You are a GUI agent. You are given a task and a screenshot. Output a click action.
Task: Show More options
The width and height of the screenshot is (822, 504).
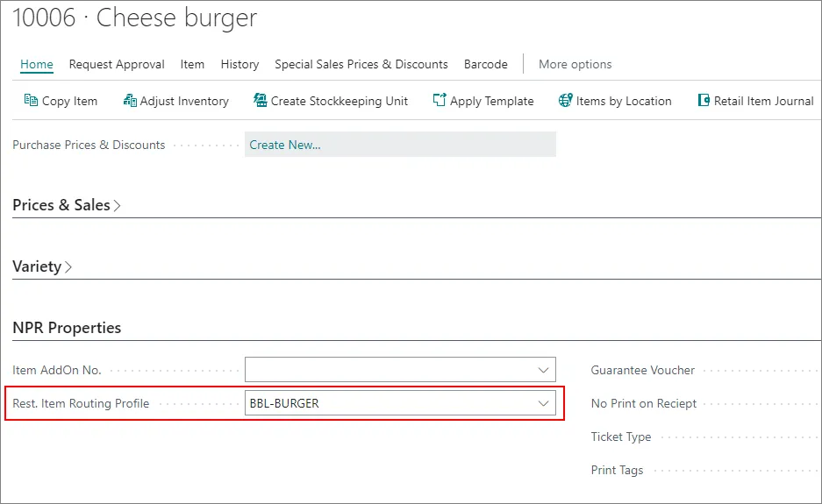[x=575, y=65]
